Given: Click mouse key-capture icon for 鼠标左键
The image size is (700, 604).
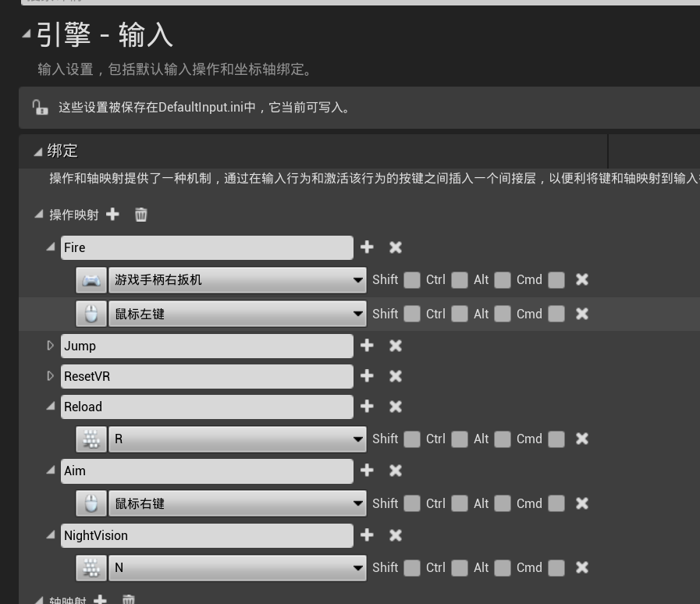Looking at the screenshot, I should click(91, 314).
